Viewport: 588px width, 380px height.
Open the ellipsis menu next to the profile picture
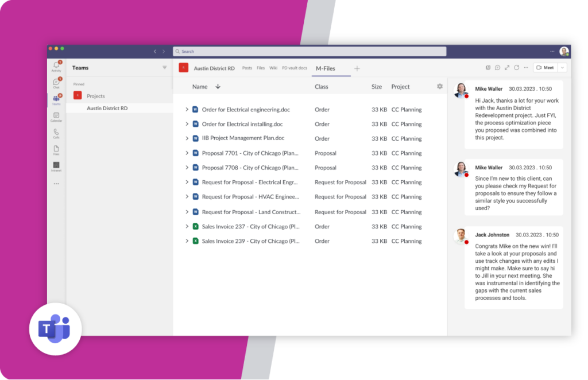pos(552,51)
